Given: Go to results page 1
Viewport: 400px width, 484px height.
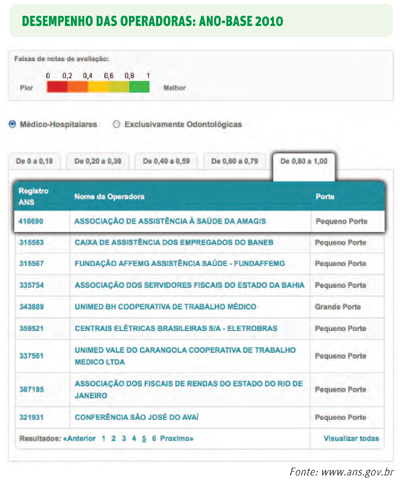Looking at the screenshot, I should (x=103, y=439).
